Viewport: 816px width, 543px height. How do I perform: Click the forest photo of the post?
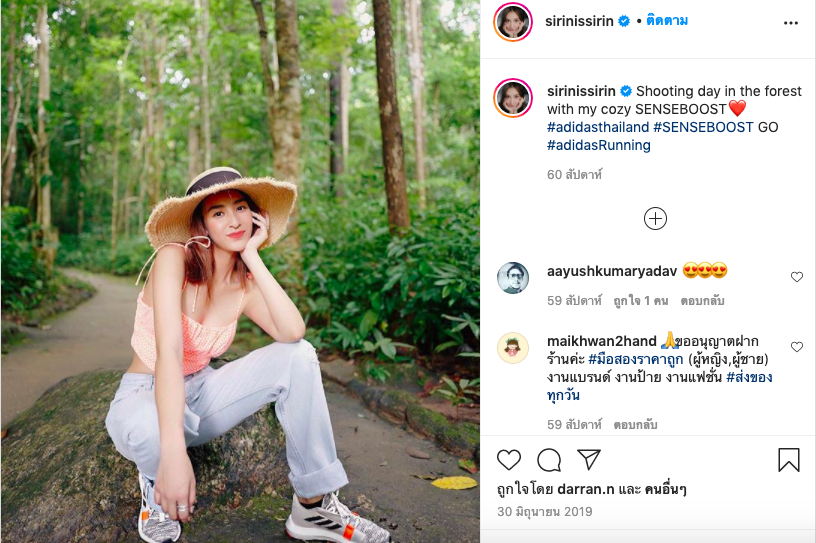[240, 271]
